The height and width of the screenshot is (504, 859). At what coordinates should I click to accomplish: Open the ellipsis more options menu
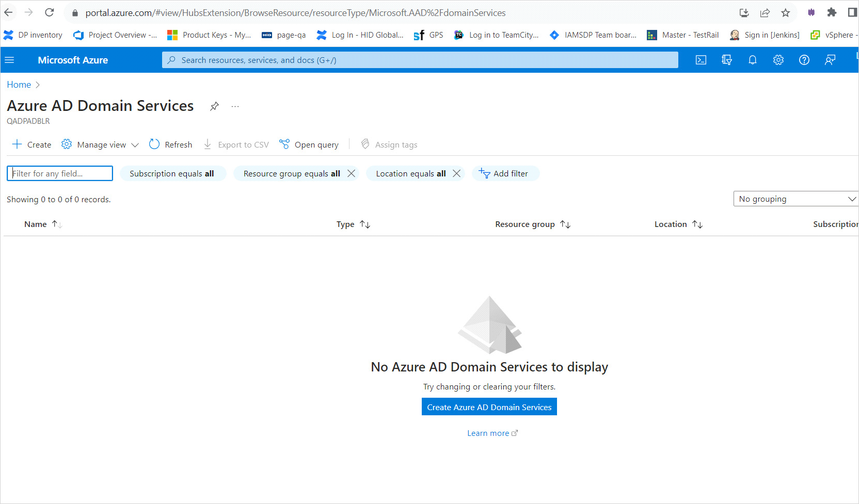pyautogui.click(x=235, y=106)
